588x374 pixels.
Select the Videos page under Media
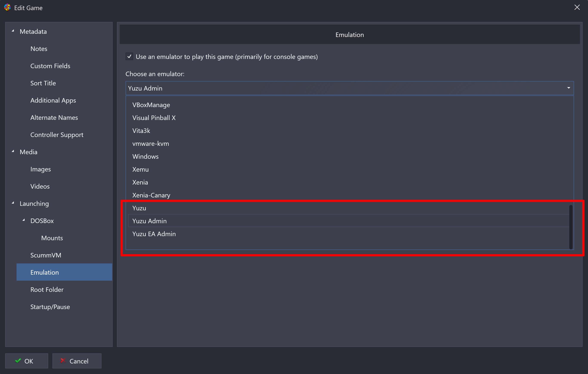click(x=40, y=186)
